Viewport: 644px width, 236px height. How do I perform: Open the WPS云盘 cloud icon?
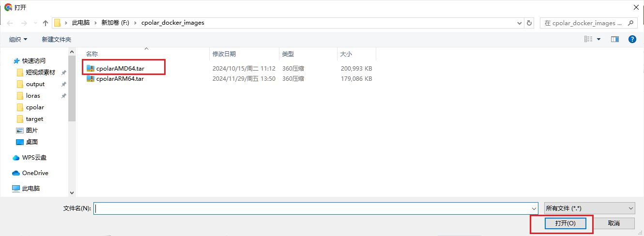(x=16, y=158)
